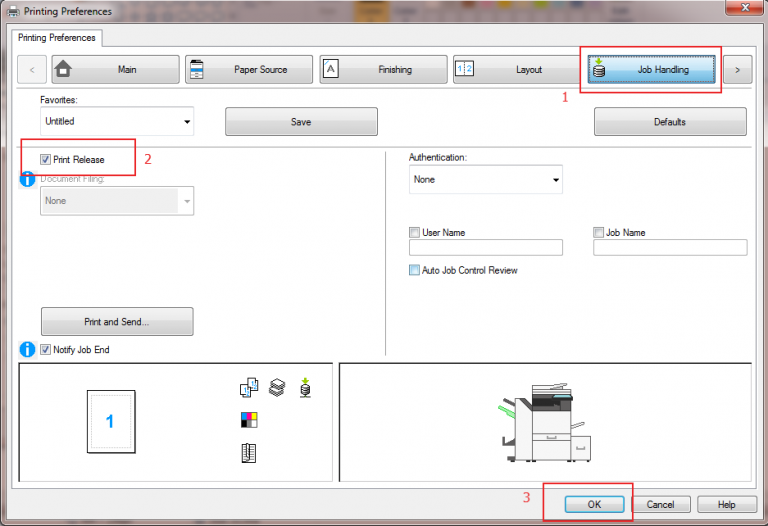Open the Document Filing dropdown
Viewport: 768px width, 526px height.
coord(117,201)
